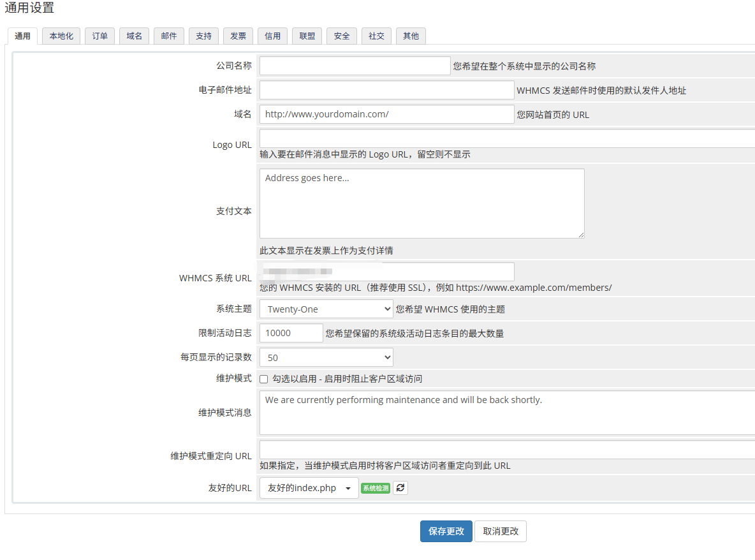The image size is (755, 560).
Task: Select the 发票 tab
Action: coord(238,36)
